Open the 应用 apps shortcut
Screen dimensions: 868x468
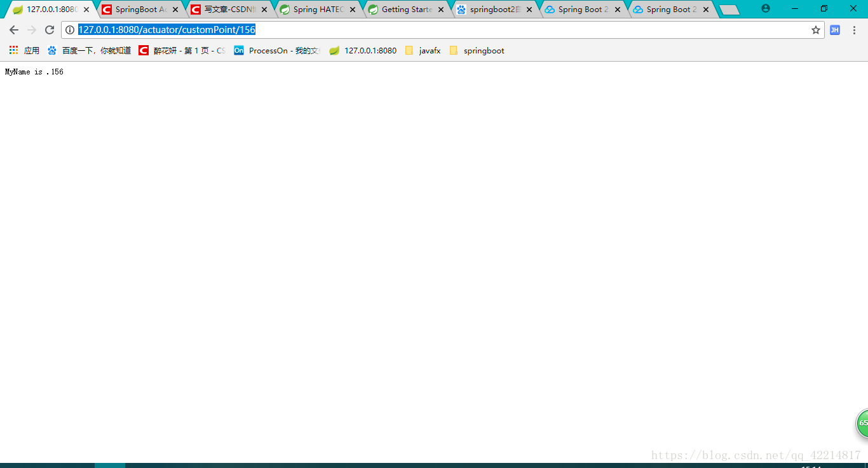(x=24, y=50)
